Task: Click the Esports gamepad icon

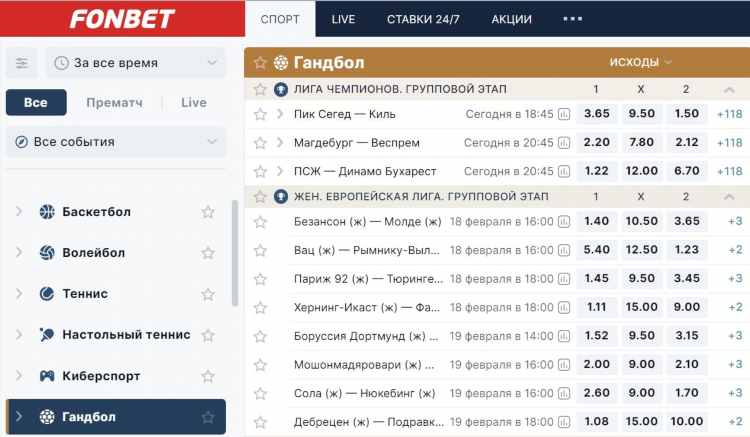Action: [47, 376]
